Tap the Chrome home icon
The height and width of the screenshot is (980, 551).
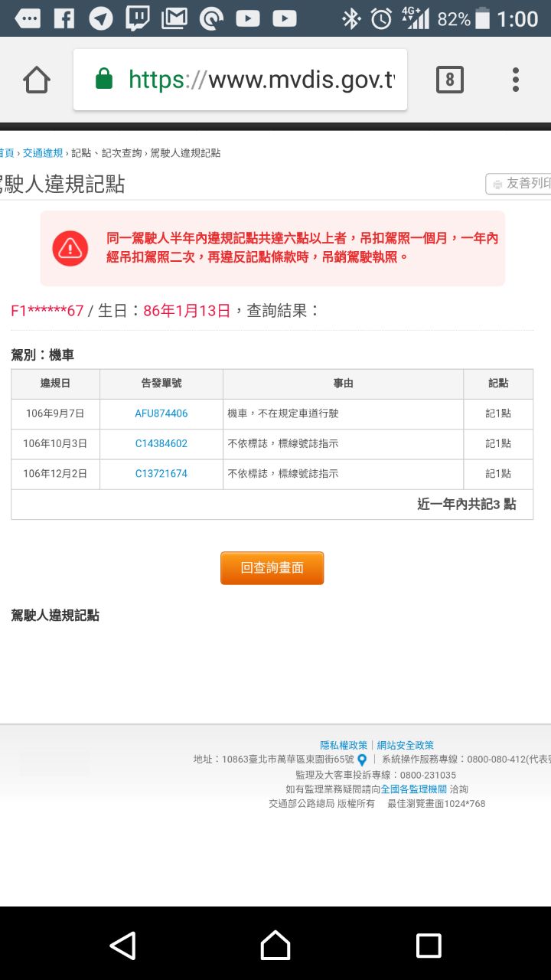click(37, 80)
